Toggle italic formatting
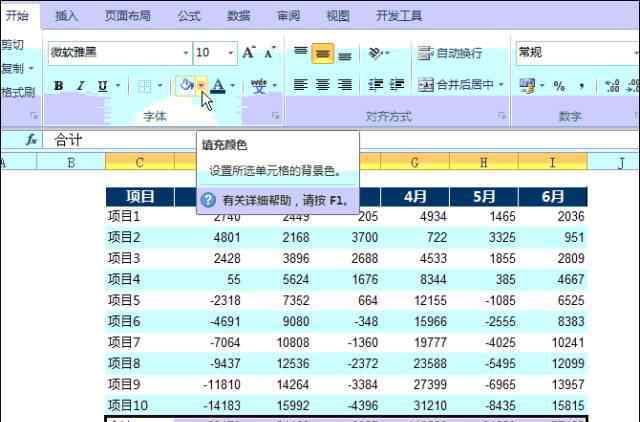The height and width of the screenshot is (422, 640). click(80, 86)
